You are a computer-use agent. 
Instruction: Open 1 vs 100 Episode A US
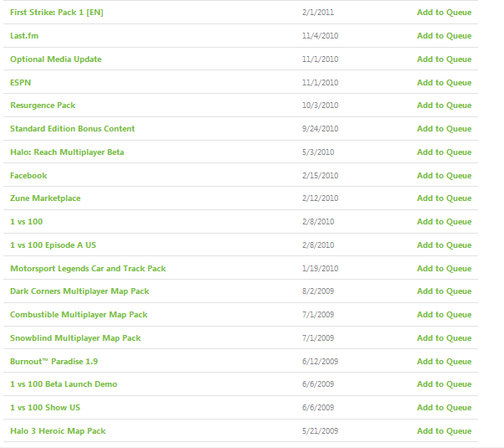pyautogui.click(x=53, y=245)
